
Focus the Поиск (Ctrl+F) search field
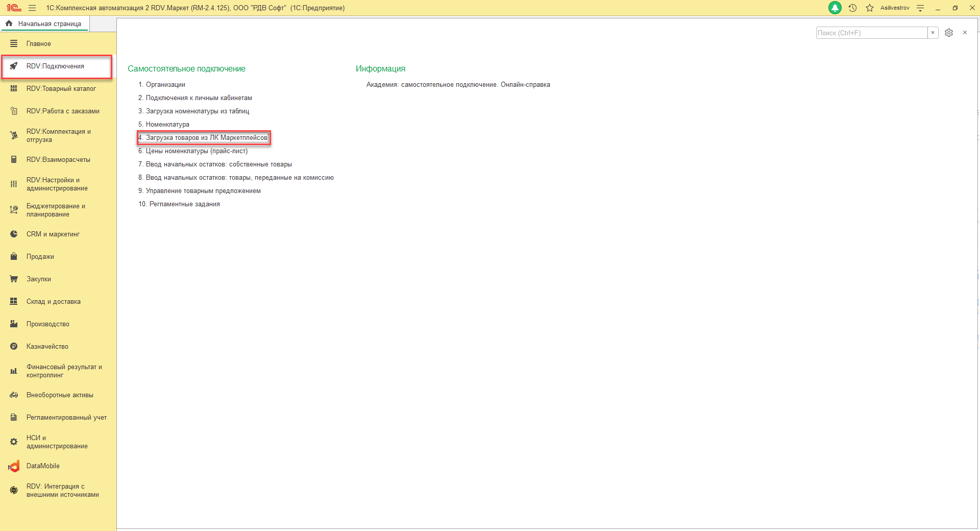[x=871, y=33]
